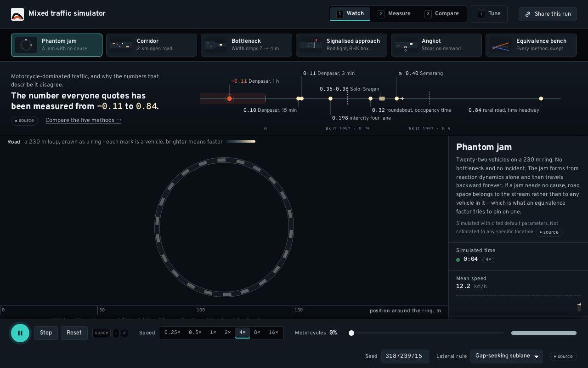Image resolution: width=588 pixels, height=368 pixels.
Task: Click the 0.198 intercity four-lane marker
Action: (x=330, y=98)
